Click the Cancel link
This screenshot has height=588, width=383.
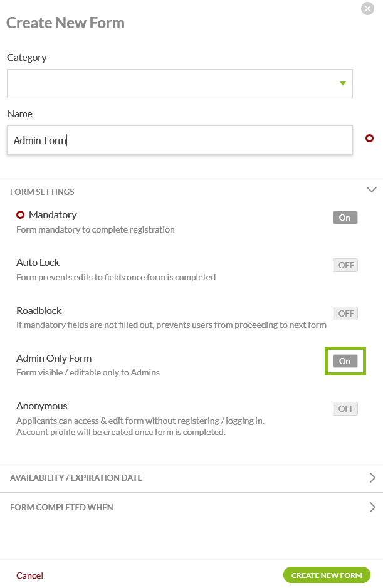click(x=29, y=575)
